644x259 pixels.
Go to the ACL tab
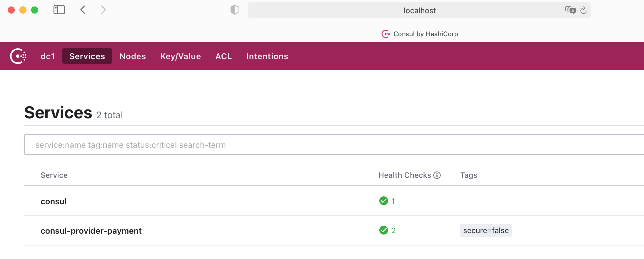tap(223, 56)
